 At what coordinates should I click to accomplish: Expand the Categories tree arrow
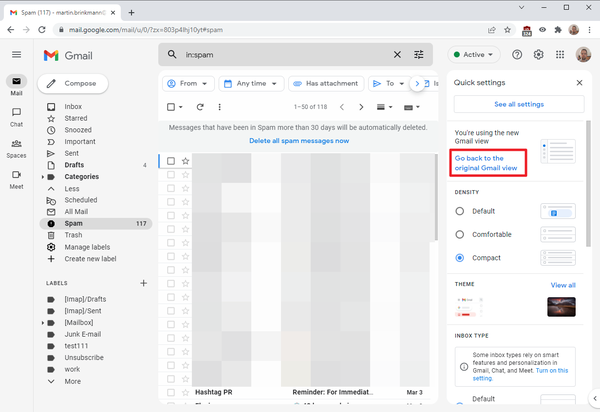click(42, 177)
